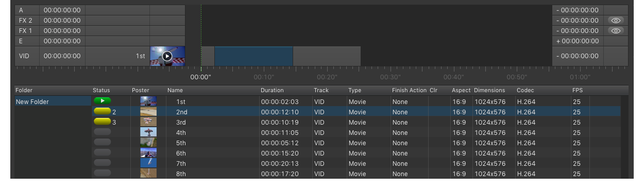Image resolution: width=644 pixels, height=189 pixels.
Task: Click FPS column header
Action: click(x=578, y=90)
